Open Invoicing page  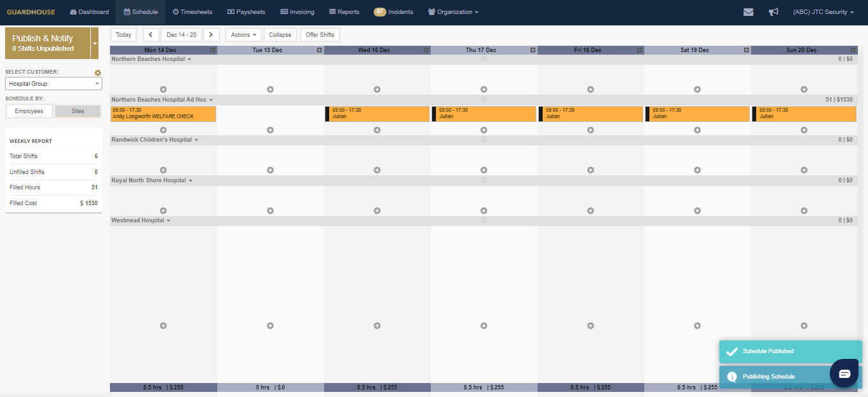(x=297, y=12)
